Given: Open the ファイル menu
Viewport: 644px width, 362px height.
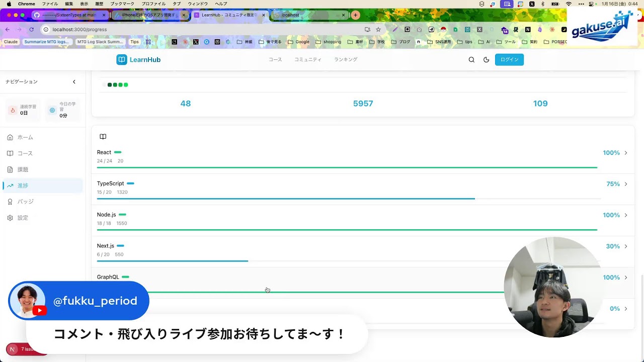Looking at the screenshot, I should (x=50, y=4).
